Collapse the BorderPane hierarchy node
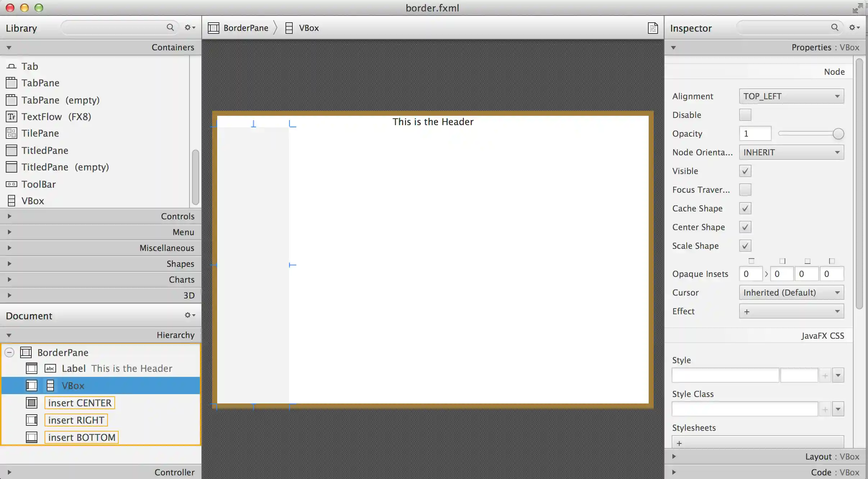This screenshot has width=868, height=479. pos(10,352)
